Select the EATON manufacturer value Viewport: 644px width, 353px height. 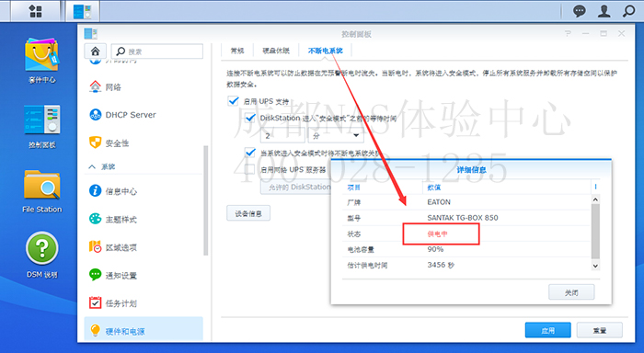coord(439,202)
